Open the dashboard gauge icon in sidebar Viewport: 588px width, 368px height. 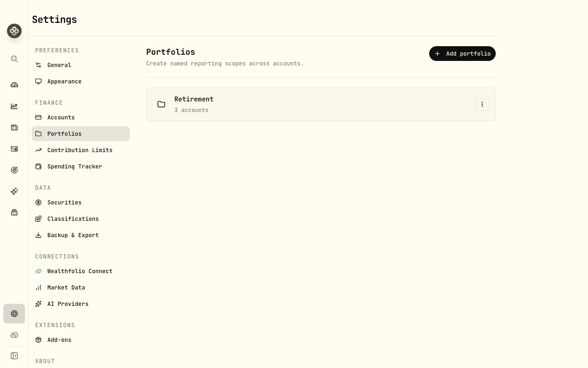pyautogui.click(x=14, y=85)
